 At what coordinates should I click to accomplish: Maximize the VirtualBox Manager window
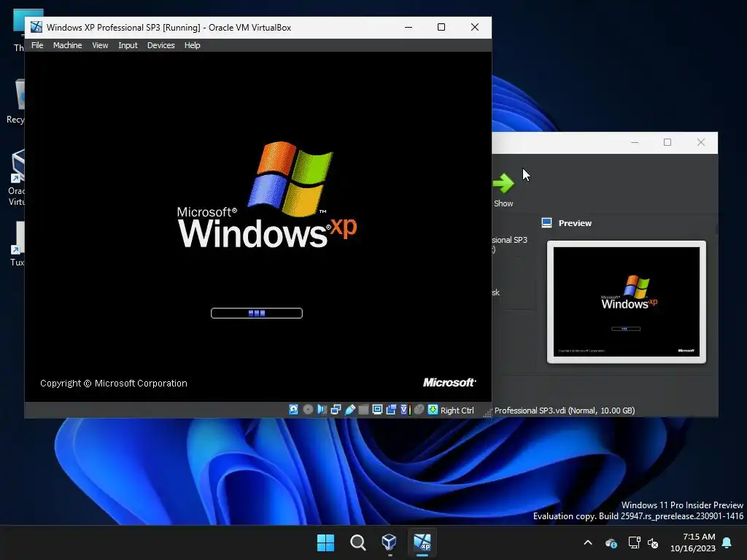[667, 142]
